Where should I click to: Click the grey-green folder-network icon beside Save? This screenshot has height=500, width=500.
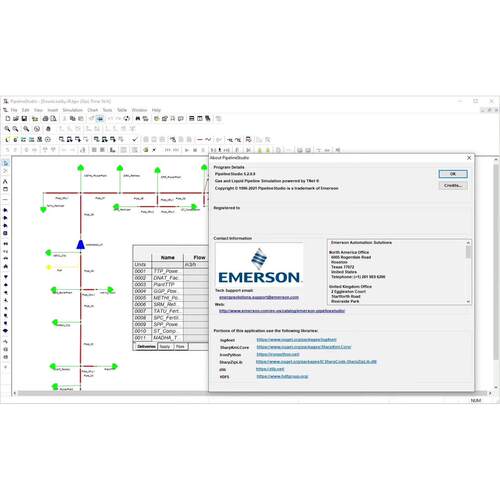point(35,118)
